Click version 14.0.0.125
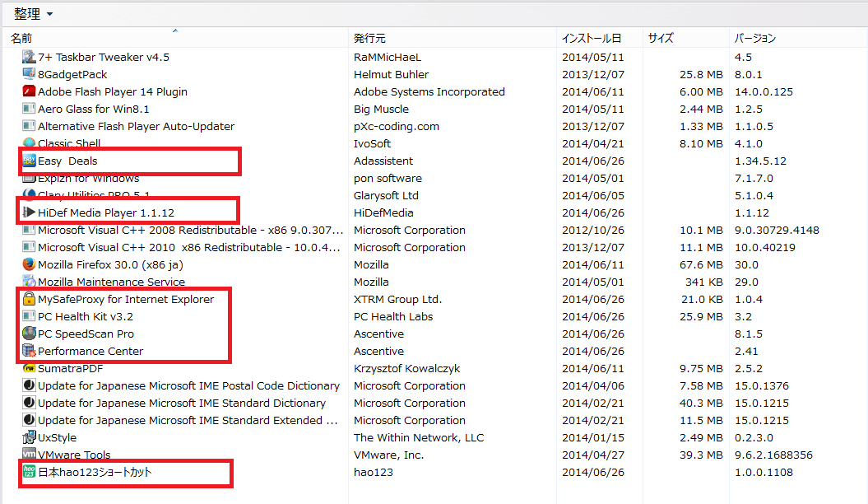 click(x=764, y=91)
